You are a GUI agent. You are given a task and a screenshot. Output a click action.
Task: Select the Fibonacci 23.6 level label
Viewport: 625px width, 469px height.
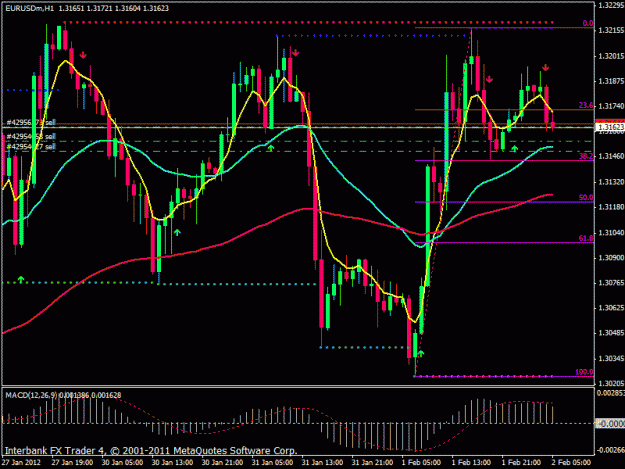pyautogui.click(x=586, y=106)
